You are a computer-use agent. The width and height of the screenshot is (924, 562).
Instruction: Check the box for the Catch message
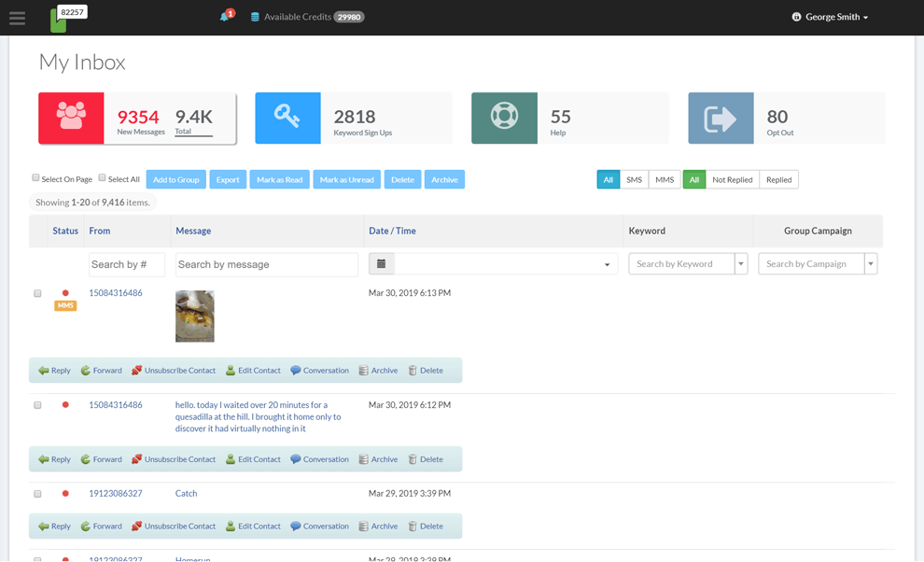click(x=37, y=494)
